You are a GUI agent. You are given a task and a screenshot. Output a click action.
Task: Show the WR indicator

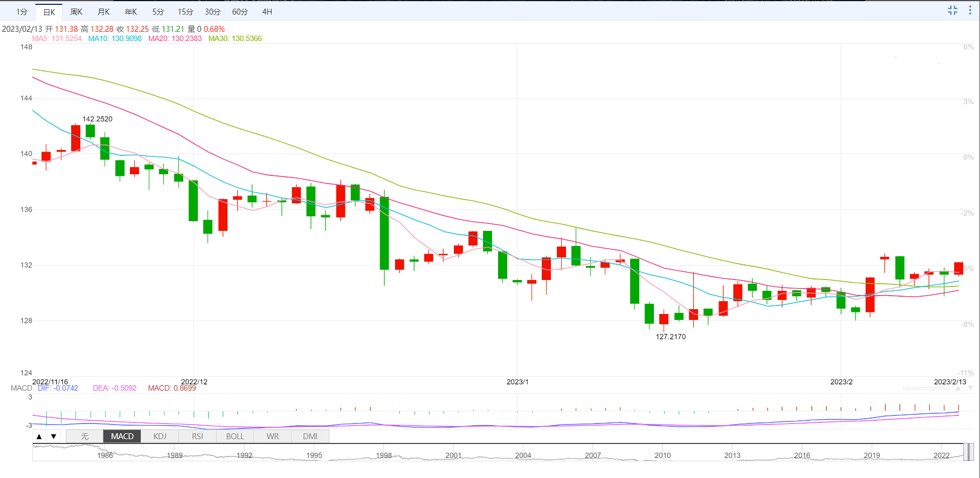point(273,436)
